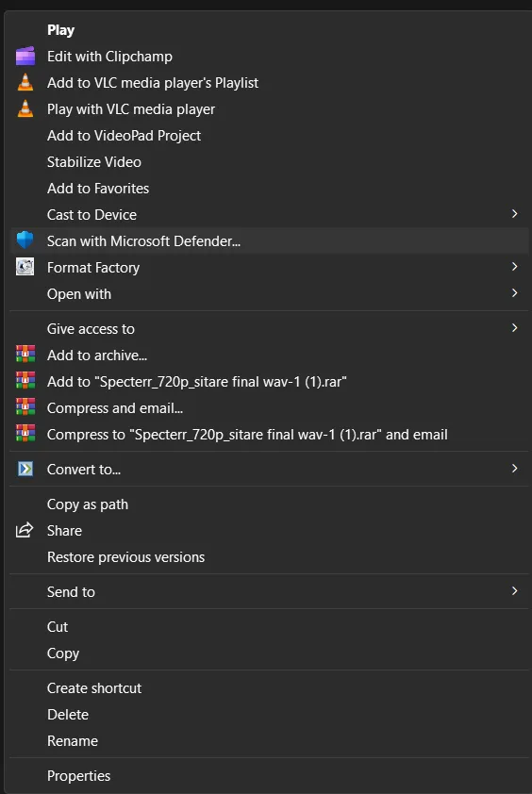This screenshot has height=794, width=532.
Task: Open the Format Factory entry
Action: tap(269, 267)
